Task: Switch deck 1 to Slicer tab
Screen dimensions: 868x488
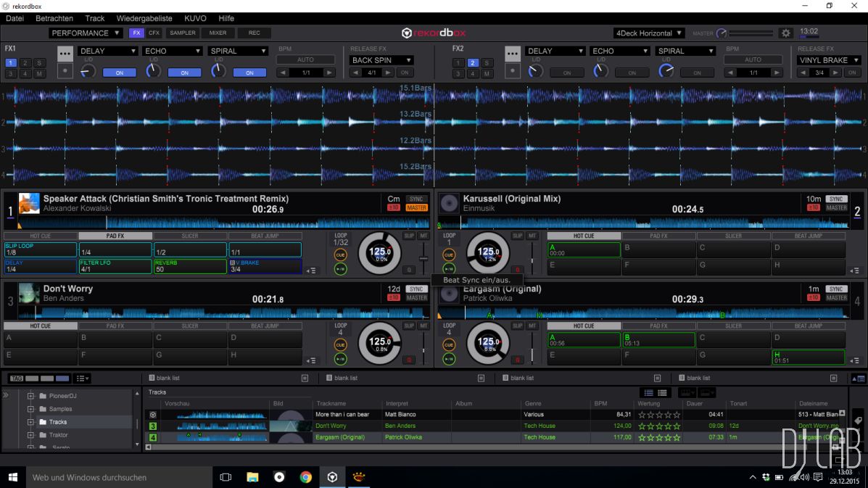Action: [x=190, y=236]
